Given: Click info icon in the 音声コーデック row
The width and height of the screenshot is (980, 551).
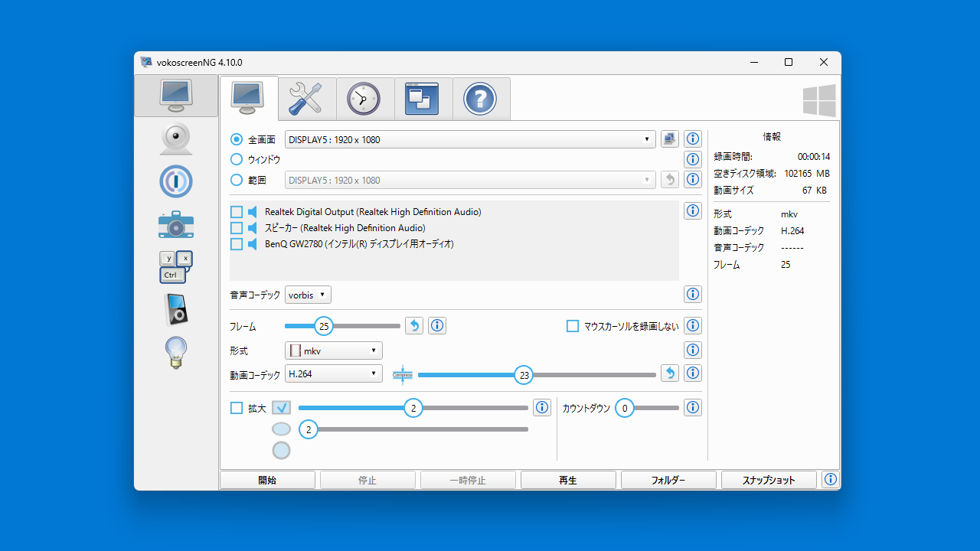Looking at the screenshot, I should 693,294.
